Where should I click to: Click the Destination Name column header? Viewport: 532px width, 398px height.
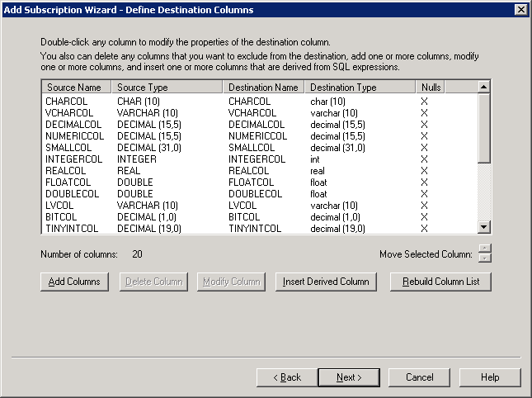tap(263, 87)
